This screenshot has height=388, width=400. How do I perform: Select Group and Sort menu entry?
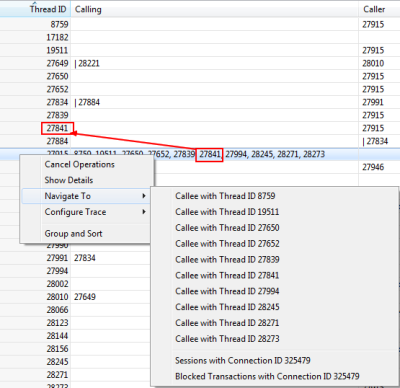tap(73, 234)
